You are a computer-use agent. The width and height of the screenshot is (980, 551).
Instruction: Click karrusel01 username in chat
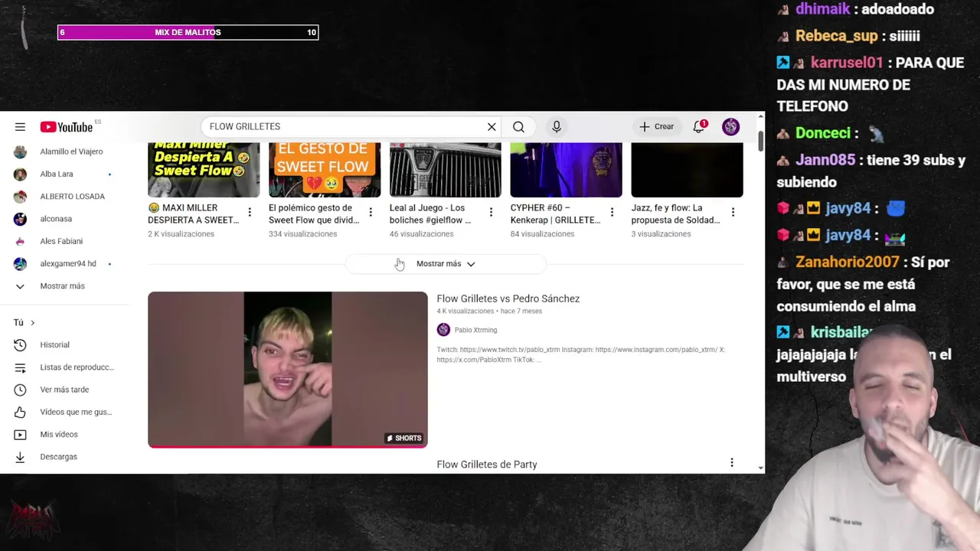847,63
